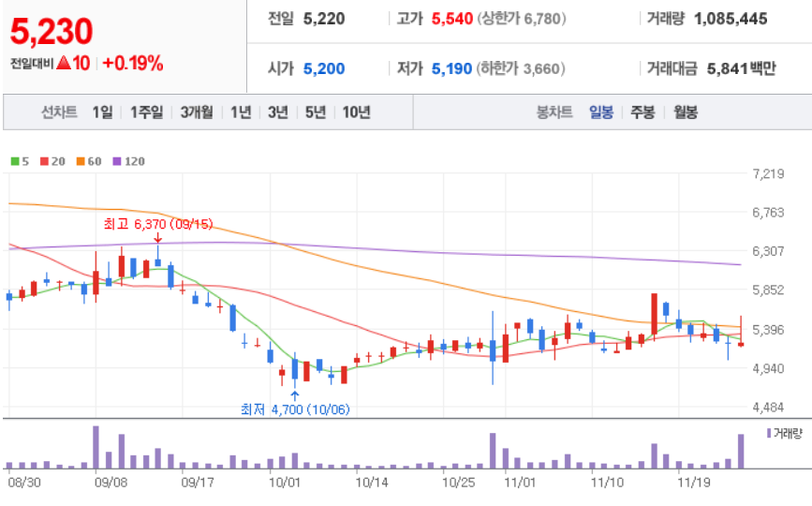Click the red up-triangle change indicator

tap(63, 63)
